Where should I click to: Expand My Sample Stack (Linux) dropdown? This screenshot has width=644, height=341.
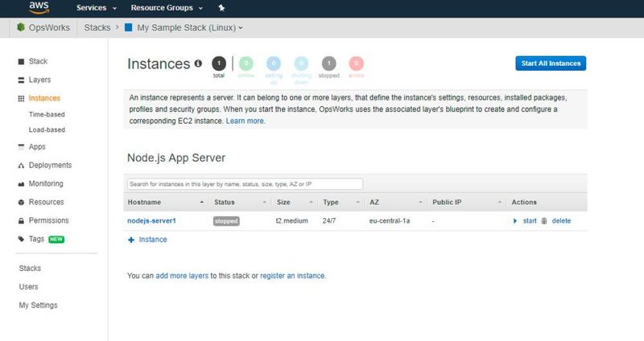[x=190, y=28]
